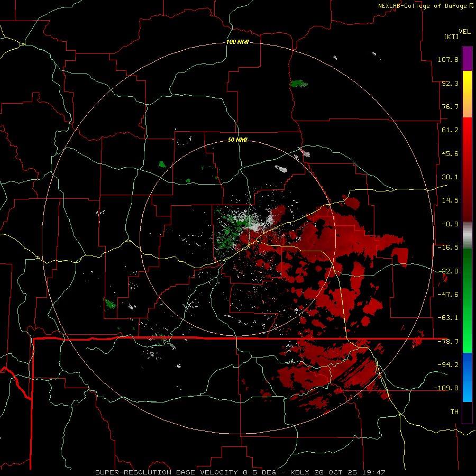The height and width of the screenshot is (476, 476).
Task: Pick the gray near-zero segment of color bar
Action: (467, 235)
